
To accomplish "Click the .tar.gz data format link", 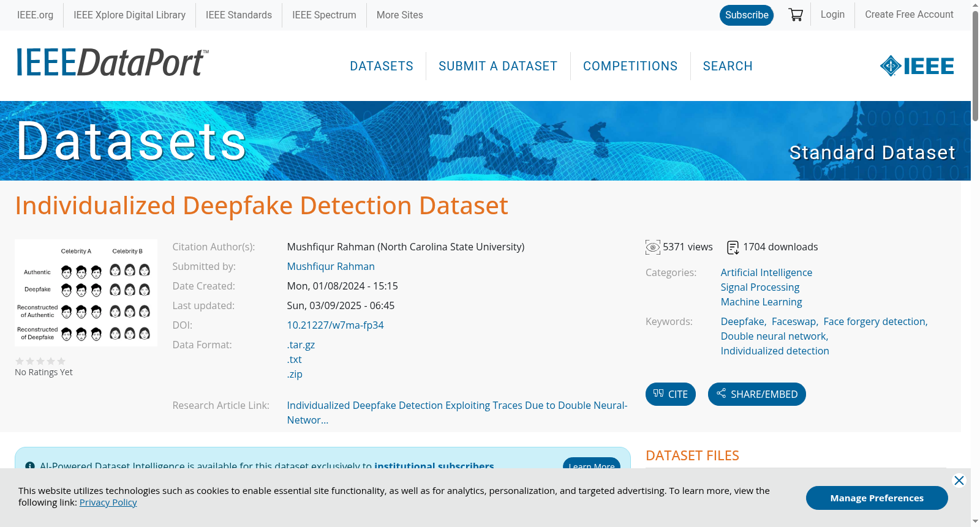I will point(301,345).
